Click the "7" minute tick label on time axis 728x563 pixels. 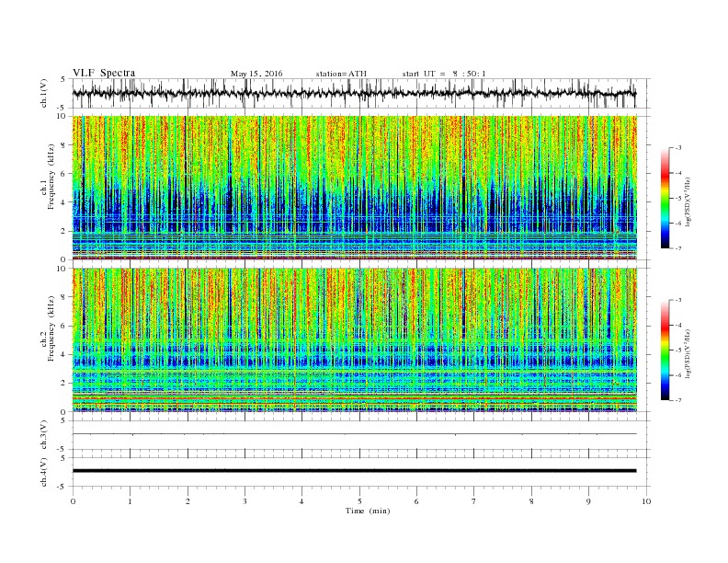tap(474, 501)
